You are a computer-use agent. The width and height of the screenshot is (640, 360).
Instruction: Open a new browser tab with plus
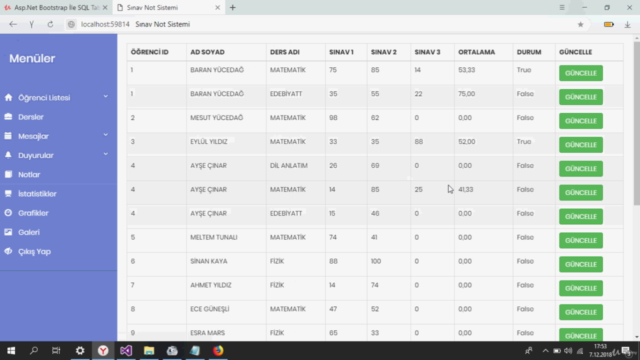(x=233, y=7)
